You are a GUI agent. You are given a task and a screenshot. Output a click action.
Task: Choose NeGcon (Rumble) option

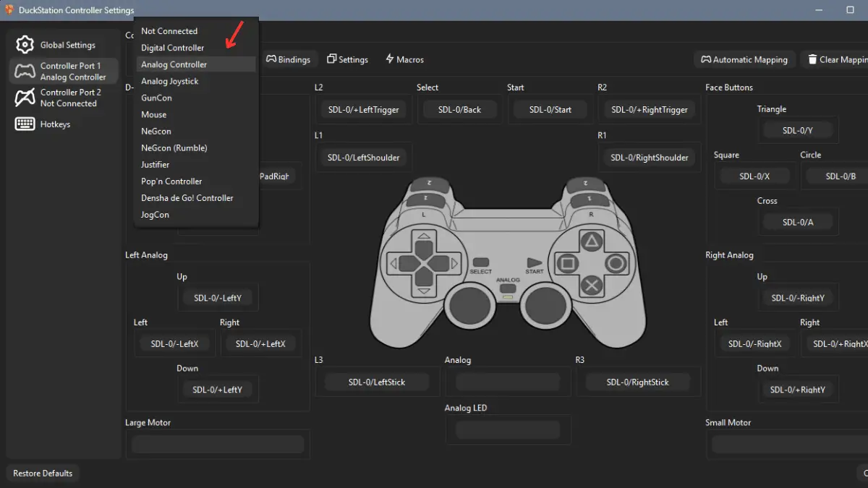click(196, 147)
